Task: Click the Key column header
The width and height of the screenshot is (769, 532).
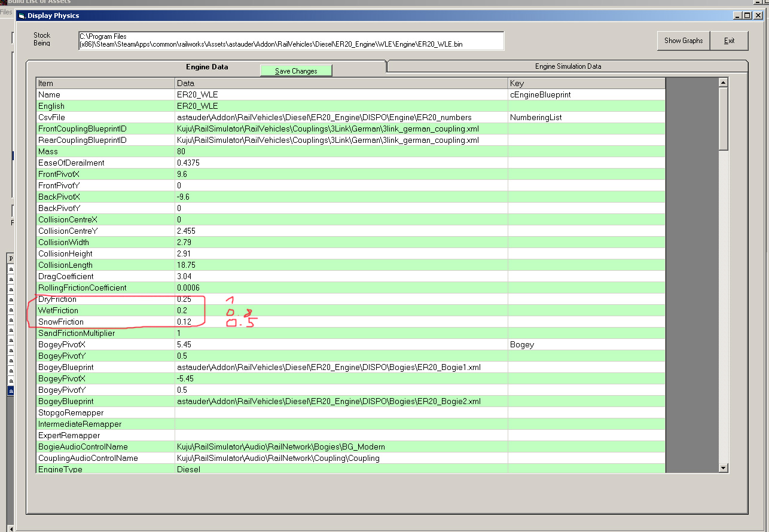Action: click(586, 83)
